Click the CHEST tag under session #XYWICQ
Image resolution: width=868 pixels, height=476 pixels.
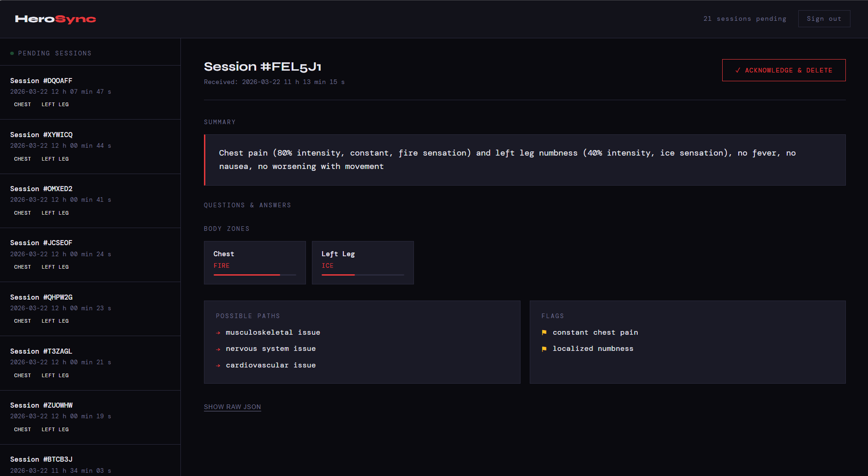click(23, 159)
